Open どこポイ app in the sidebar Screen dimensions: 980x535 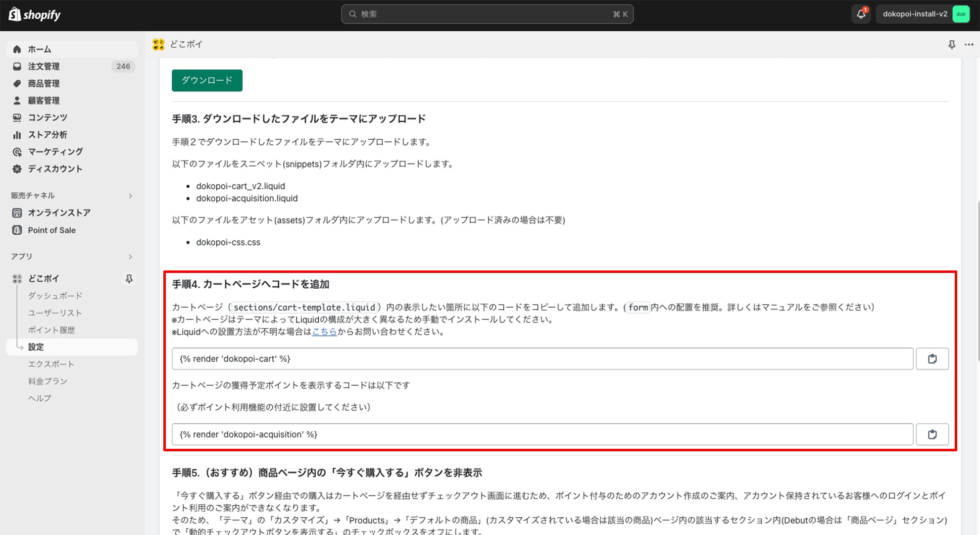[x=44, y=278]
